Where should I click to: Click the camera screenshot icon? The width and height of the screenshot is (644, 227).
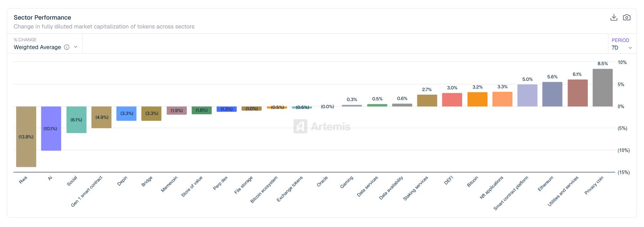(627, 17)
